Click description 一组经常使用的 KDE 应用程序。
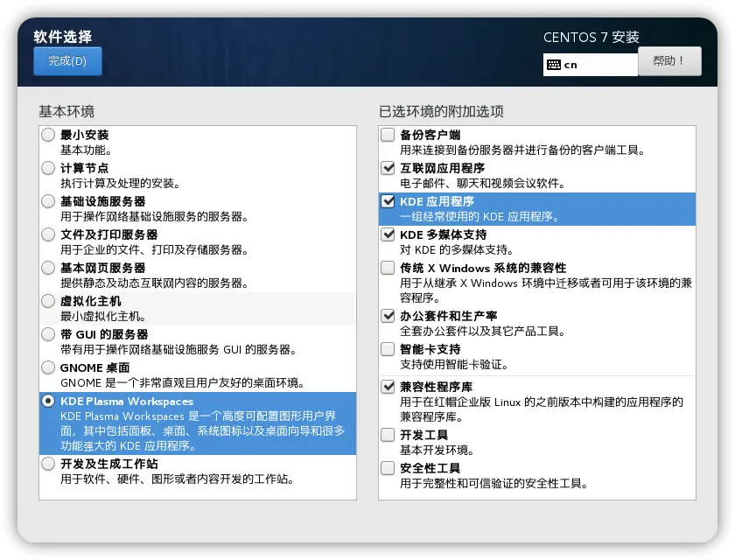 coord(480,217)
